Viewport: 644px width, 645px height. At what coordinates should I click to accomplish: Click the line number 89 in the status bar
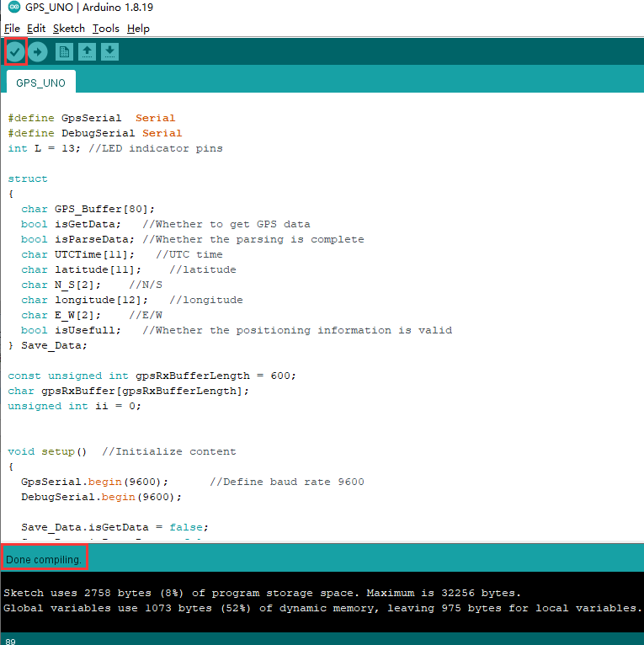pyautogui.click(x=11, y=642)
